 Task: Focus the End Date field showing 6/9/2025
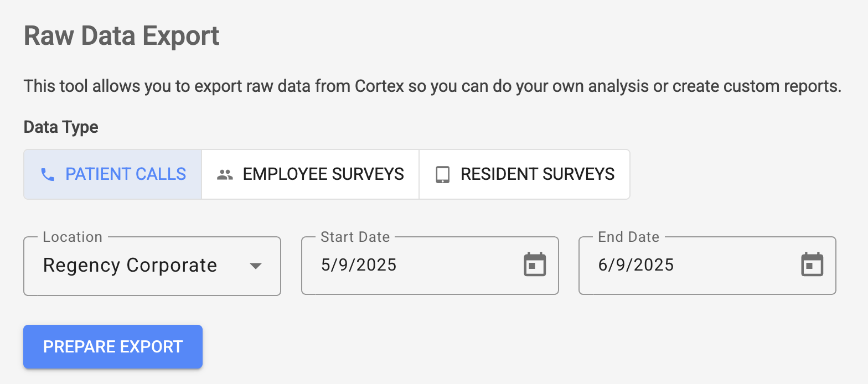tap(707, 266)
